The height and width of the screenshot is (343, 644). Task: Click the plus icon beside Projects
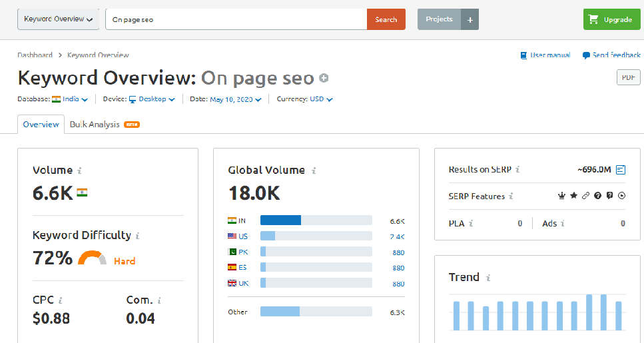470,19
